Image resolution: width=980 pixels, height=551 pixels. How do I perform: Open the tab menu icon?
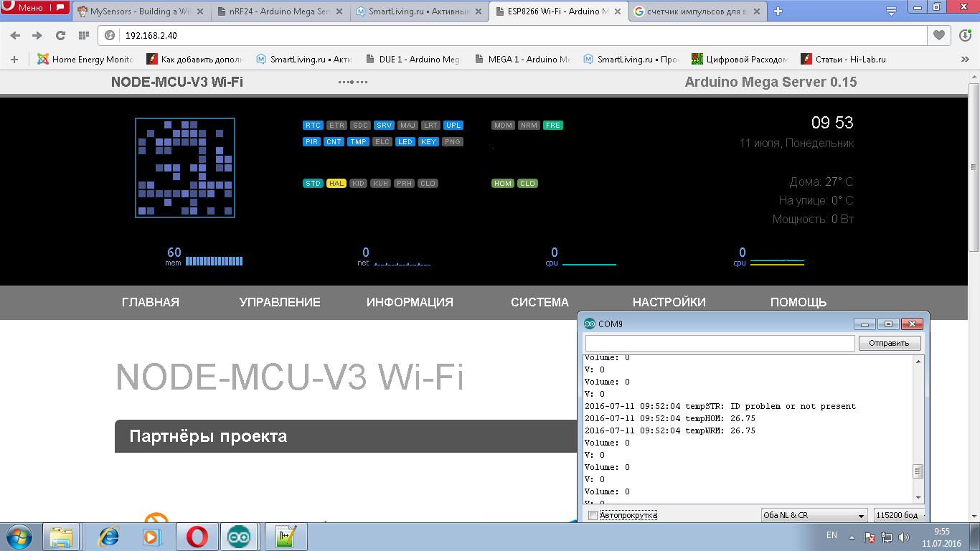click(892, 11)
